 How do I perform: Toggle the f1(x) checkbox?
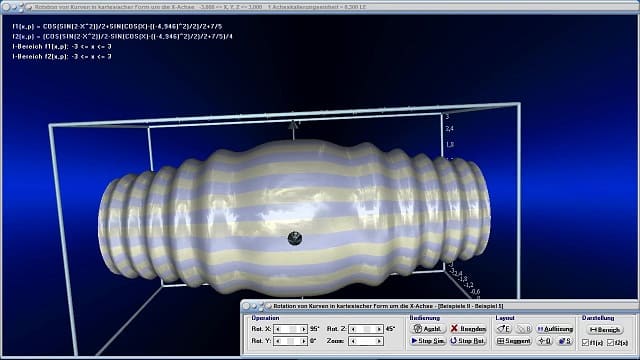pyautogui.click(x=585, y=342)
